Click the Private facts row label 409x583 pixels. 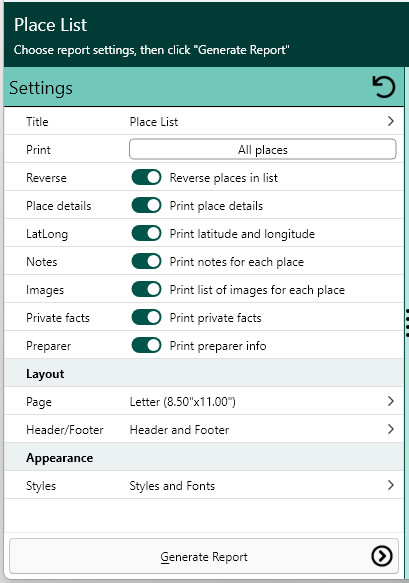click(x=58, y=318)
